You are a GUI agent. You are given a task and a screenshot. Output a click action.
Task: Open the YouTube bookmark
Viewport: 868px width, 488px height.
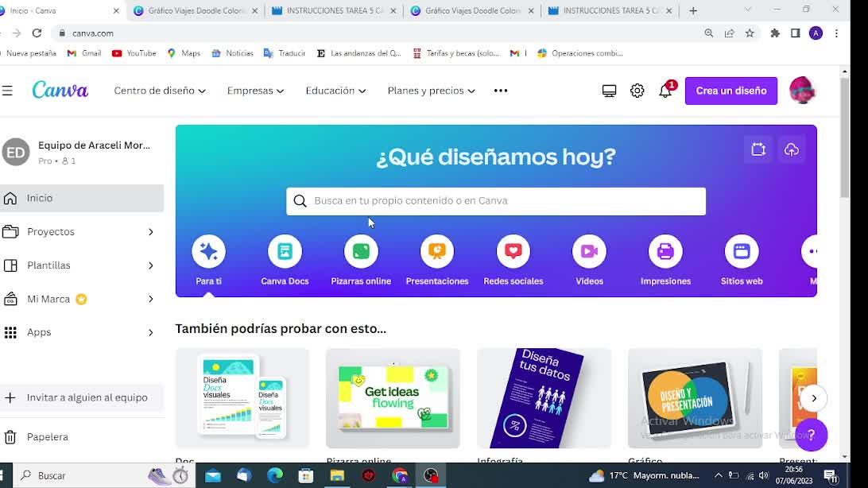pos(134,53)
